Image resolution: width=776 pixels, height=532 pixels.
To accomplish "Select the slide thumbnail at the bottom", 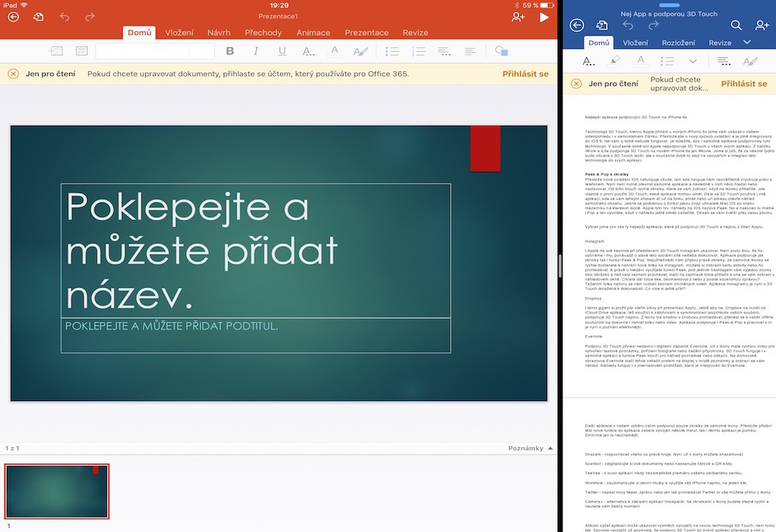I will [56, 492].
